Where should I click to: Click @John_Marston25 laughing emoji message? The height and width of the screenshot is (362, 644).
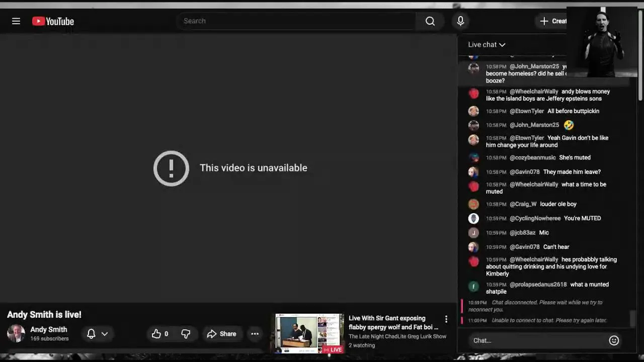569,125
